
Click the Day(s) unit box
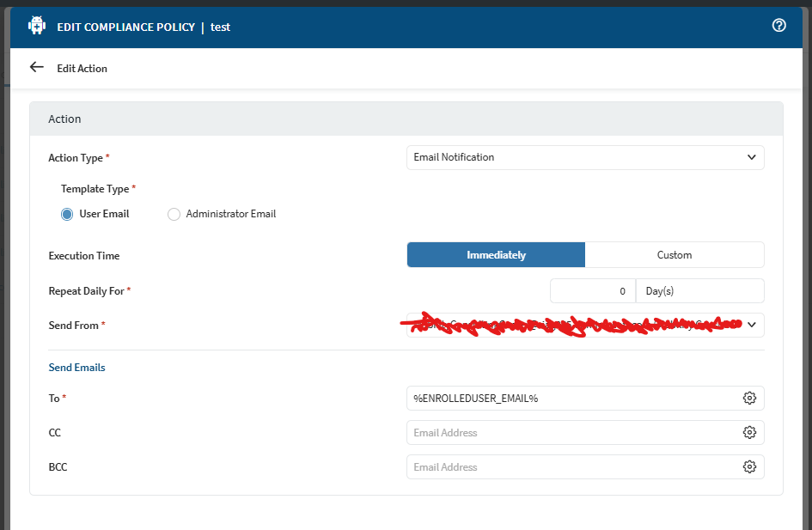(699, 291)
